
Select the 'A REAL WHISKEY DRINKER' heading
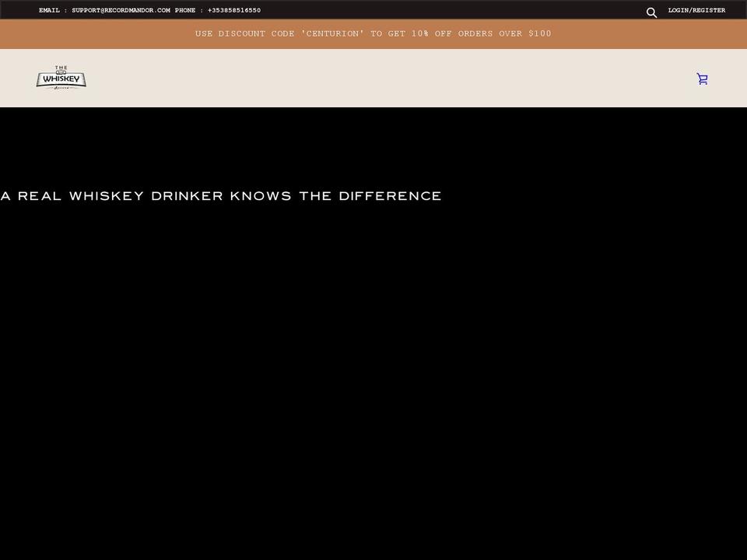[222, 196]
